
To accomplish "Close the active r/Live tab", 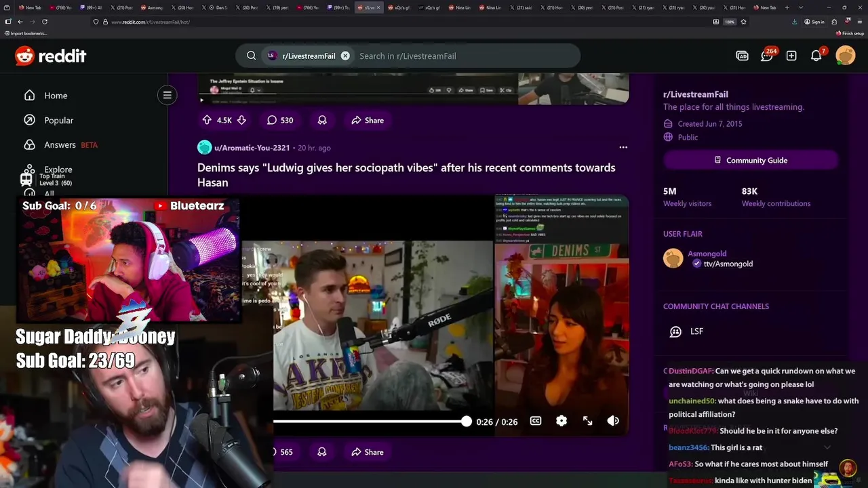I will (x=378, y=7).
